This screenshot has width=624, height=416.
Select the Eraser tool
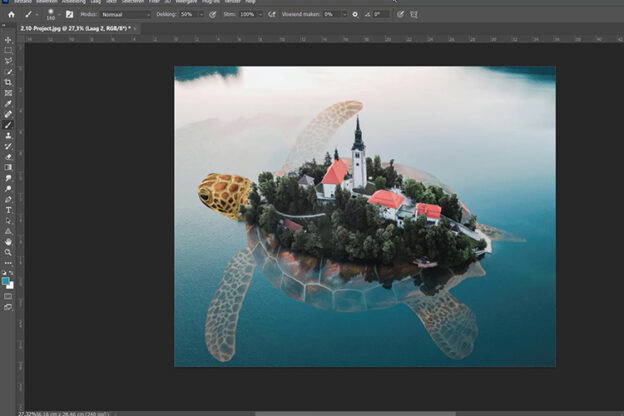point(8,157)
